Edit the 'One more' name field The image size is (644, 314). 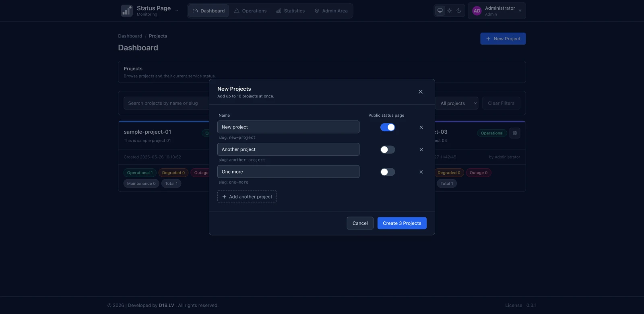(288, 172)
